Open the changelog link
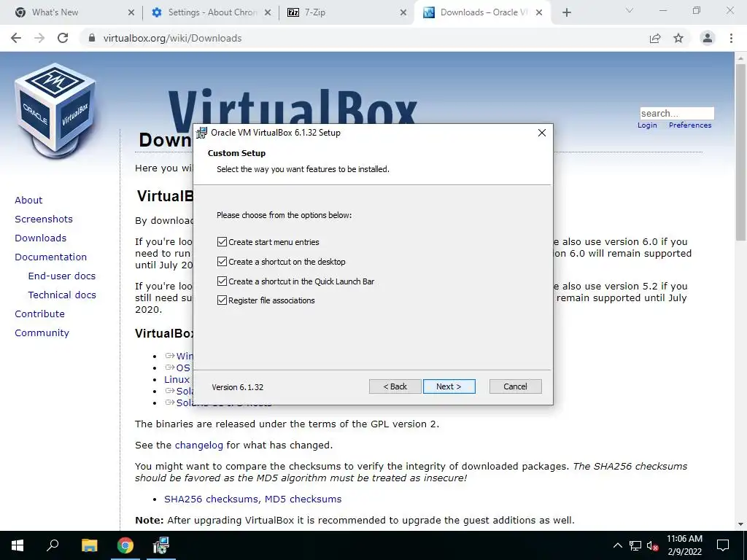Screen dimensions: 747x560 point(198,445)
